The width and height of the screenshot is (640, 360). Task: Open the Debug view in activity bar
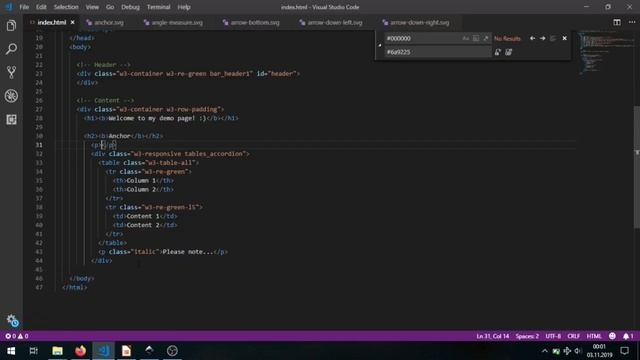click(11, 96)
